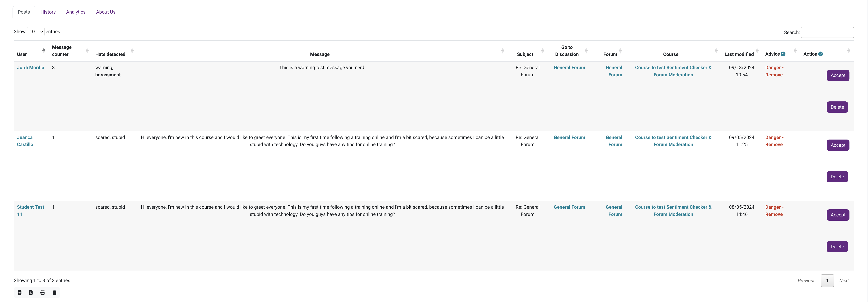
Task: Export table as PDF document
Action: coord(31,292)
